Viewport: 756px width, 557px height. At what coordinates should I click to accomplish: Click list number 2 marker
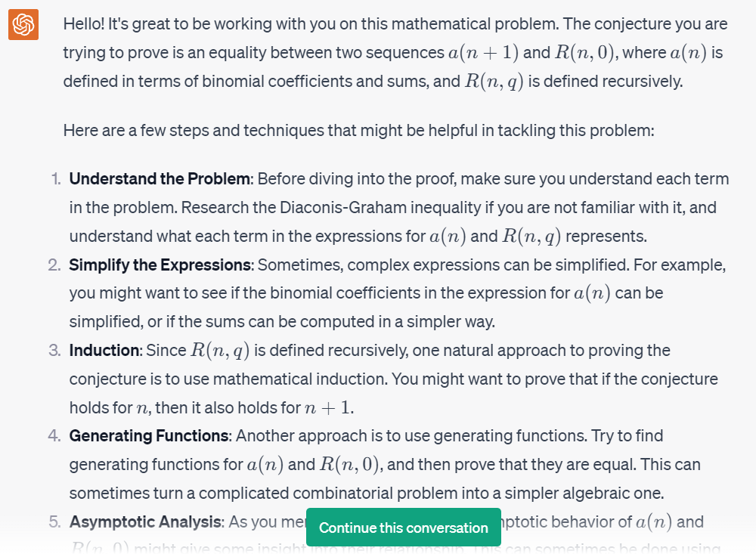coord(54,265)
